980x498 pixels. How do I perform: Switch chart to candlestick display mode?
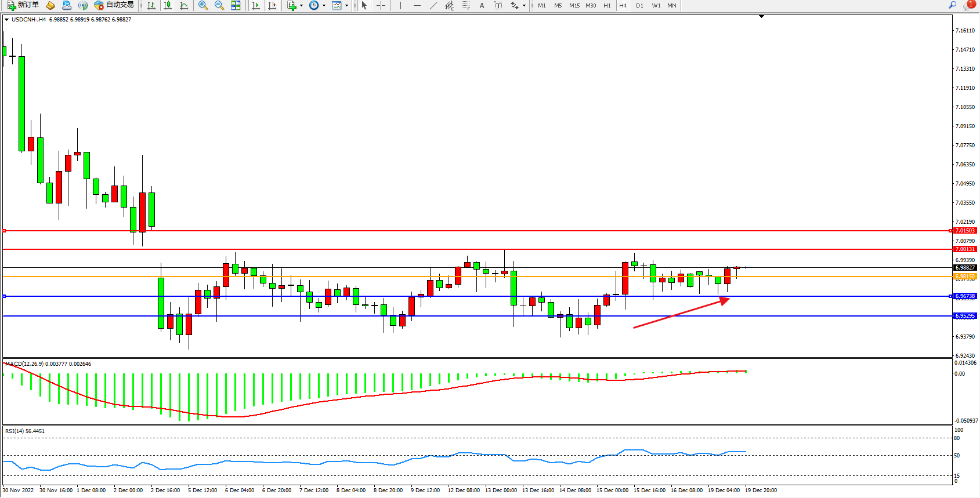168,5
